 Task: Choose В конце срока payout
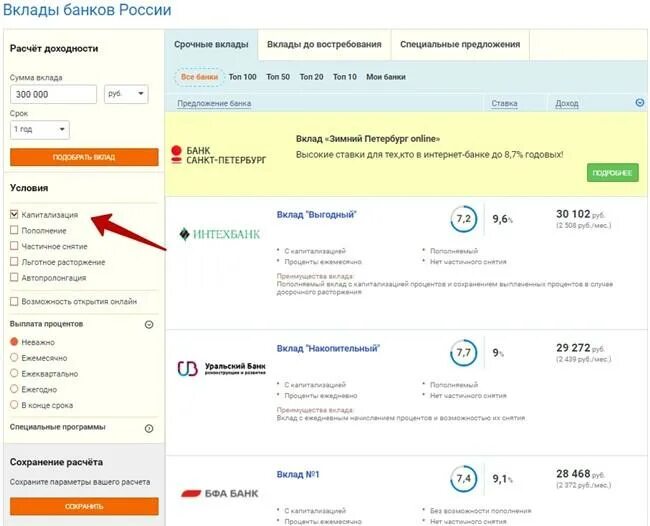tap(14, 405)
